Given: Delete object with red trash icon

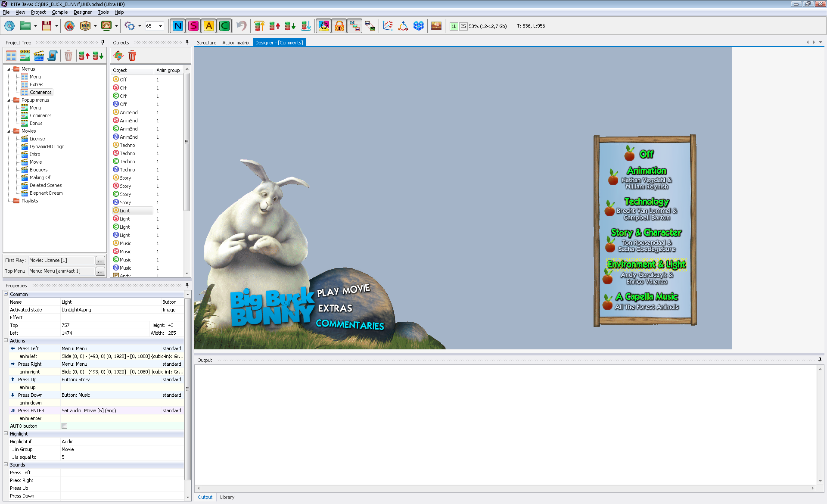Looking at the screenshot, I should (x=132, y=56).
